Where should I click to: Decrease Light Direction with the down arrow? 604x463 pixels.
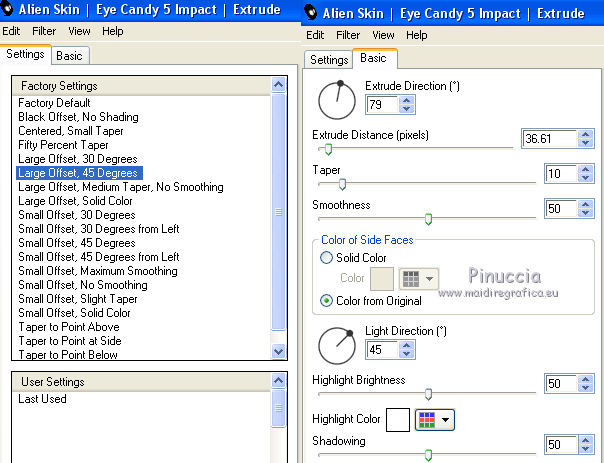pyautogui.click(x=407, y=354)
